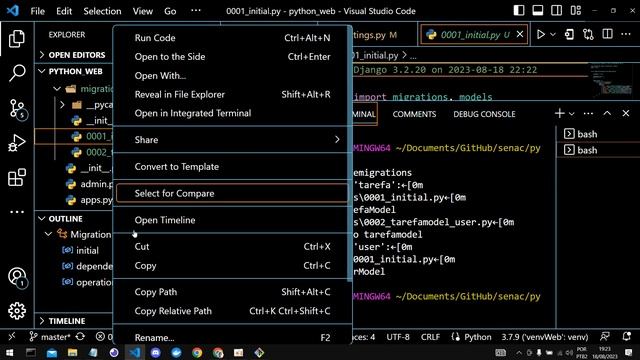640x360 pixels.
Task: Choose Rename... in context menu
Action: (x=232, y=338)
